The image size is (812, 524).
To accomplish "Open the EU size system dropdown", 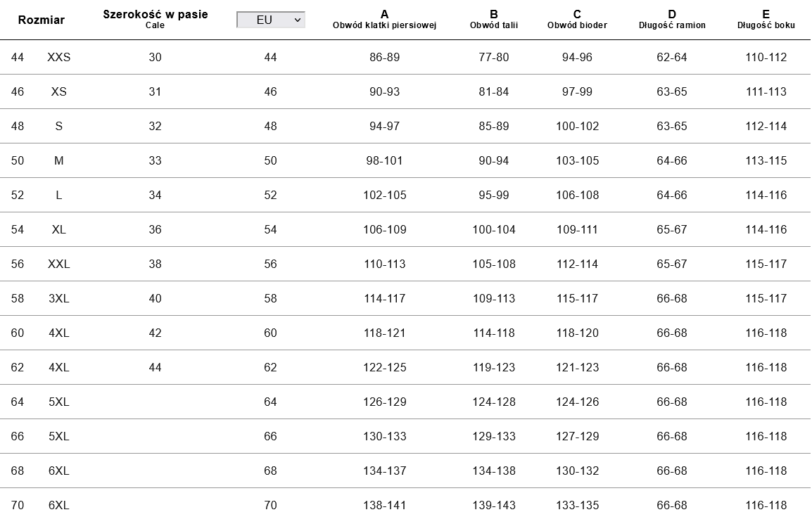I will pyautogui.click(x=271, y=20).
